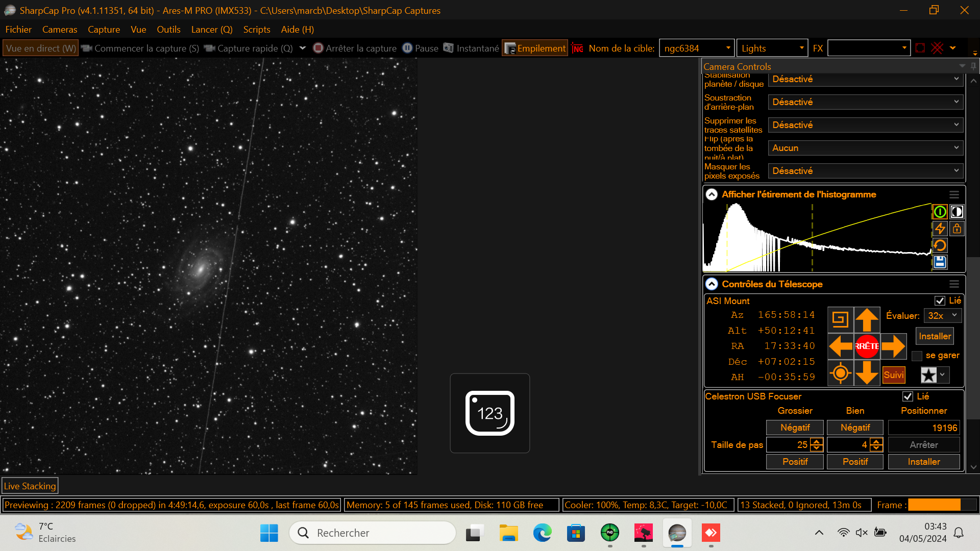
Task: Toggle Vue en direct (W) mode
Action: (41, 48)
